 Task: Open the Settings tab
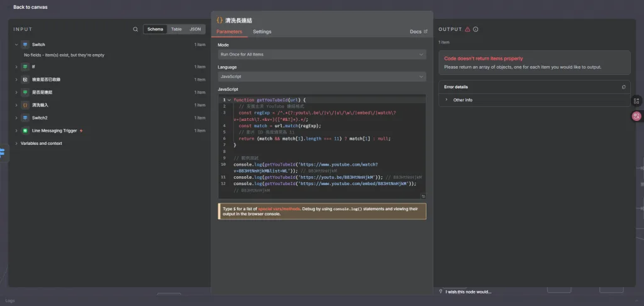(262, 31)
